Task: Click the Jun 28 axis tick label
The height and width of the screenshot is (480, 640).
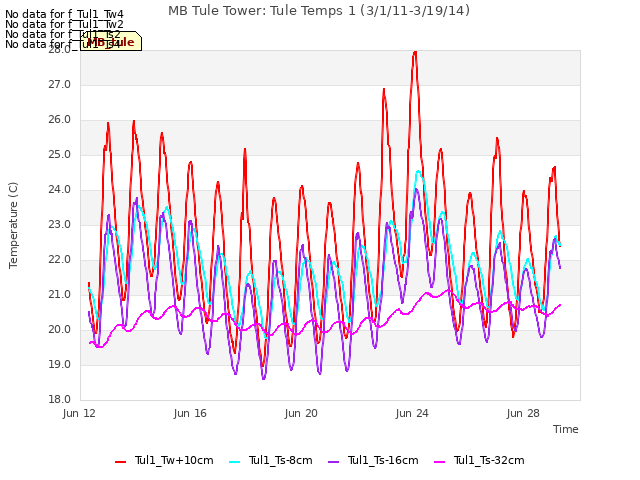Action: (x=523, y=413)
